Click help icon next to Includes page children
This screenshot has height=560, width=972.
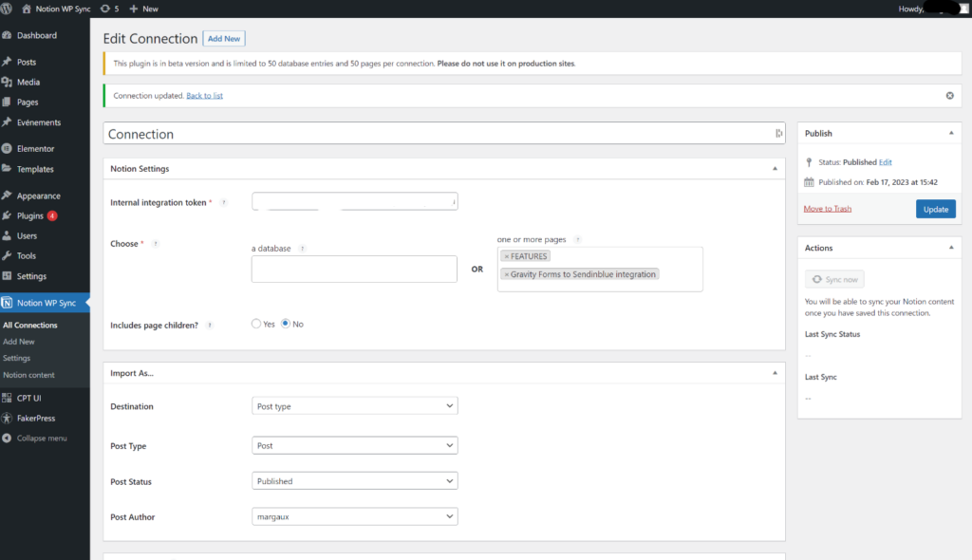tap(210, 325)
